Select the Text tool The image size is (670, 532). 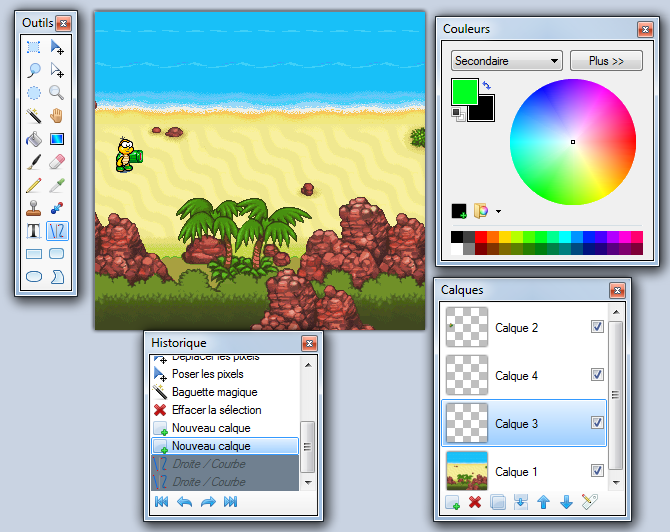click(33, 232)
